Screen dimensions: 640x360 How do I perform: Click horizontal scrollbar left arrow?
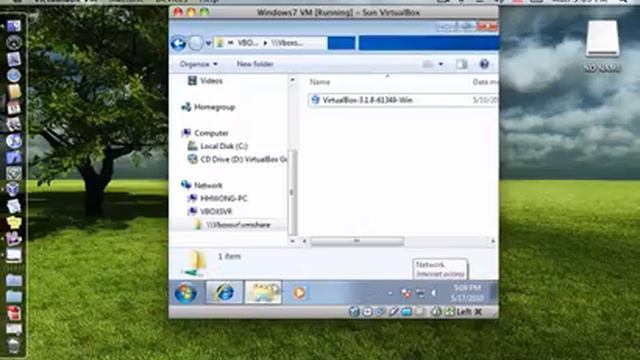(x=304, y=241)
